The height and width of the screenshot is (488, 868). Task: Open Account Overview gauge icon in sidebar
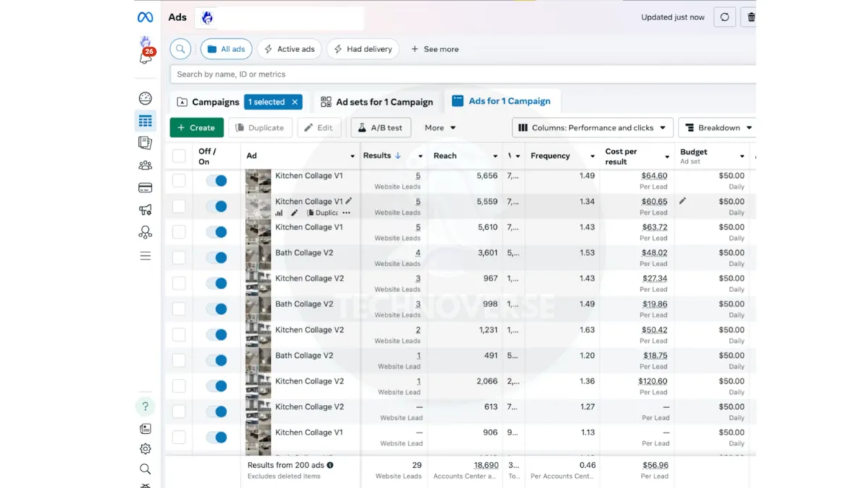point(145,98)
